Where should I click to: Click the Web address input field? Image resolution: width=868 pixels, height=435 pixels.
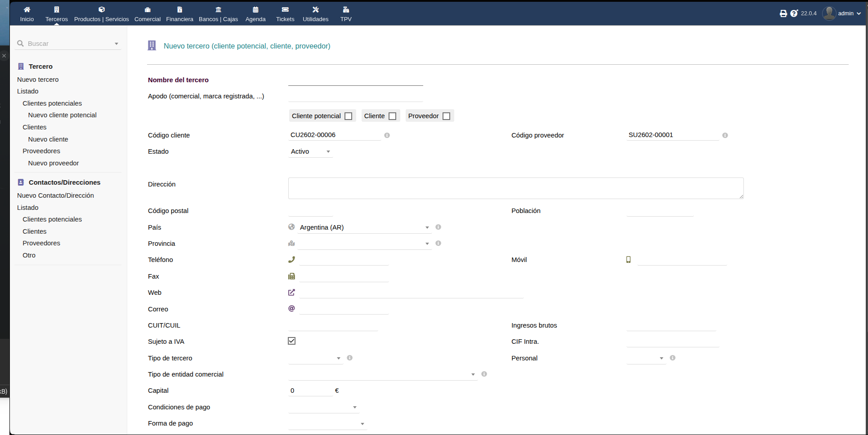tap(412, 293)
